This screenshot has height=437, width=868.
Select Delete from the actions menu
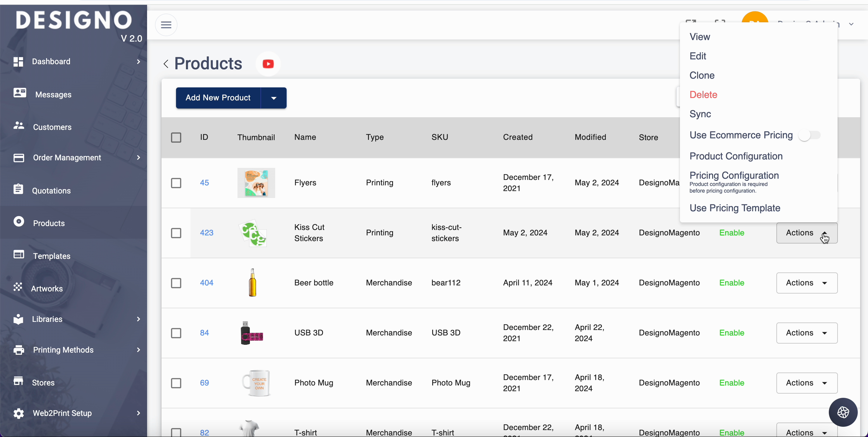click(703, 95)
